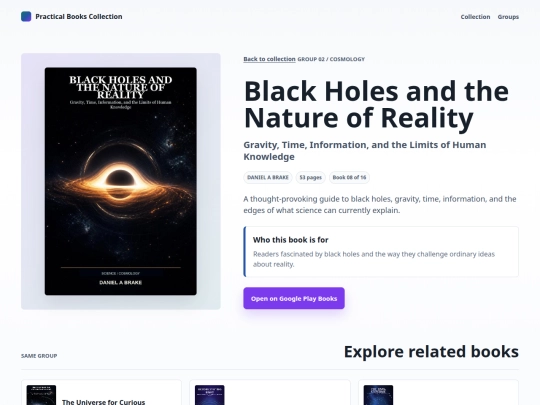Click the Explore related books heading
This screenshot has width=540, height=405.
431,352
